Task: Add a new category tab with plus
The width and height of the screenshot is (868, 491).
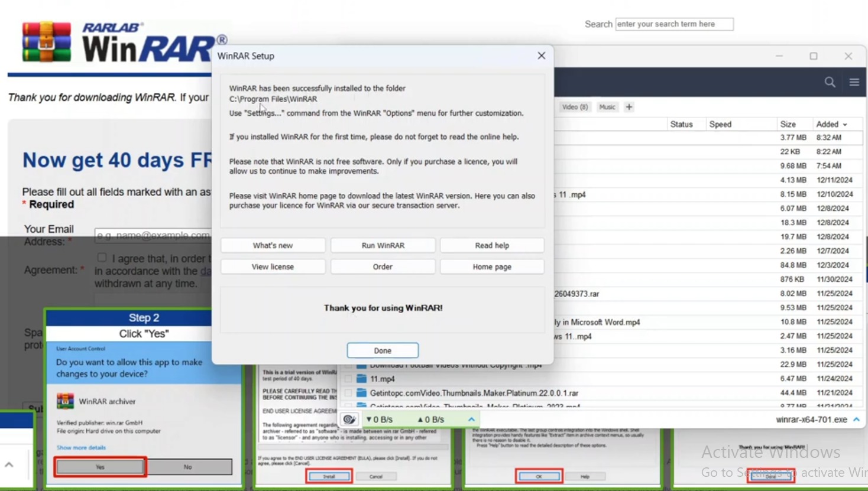Action: pyautogui.click(x=629, y=107)
